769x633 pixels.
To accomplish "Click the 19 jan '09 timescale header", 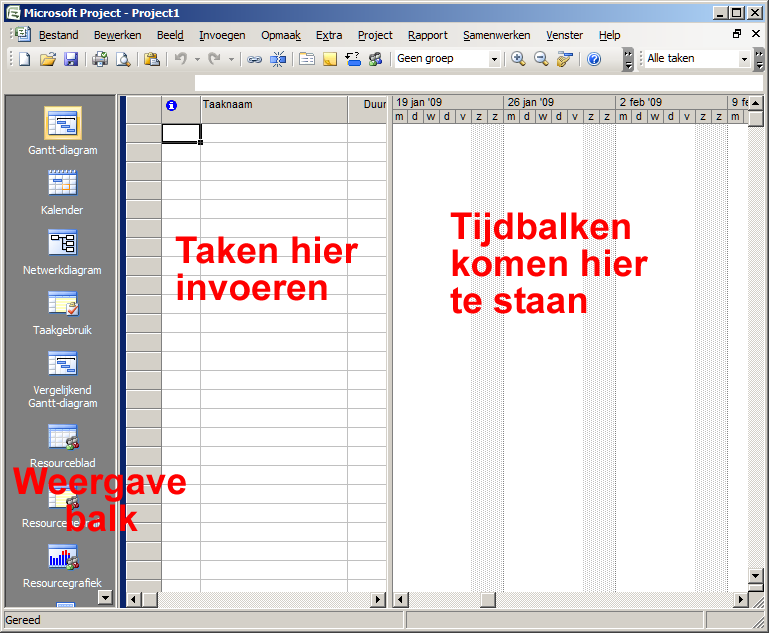I will coord(448,102).
